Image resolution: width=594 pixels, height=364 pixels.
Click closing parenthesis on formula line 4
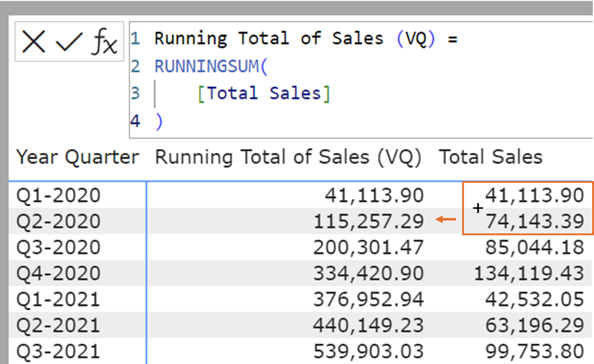pos(159,121)
